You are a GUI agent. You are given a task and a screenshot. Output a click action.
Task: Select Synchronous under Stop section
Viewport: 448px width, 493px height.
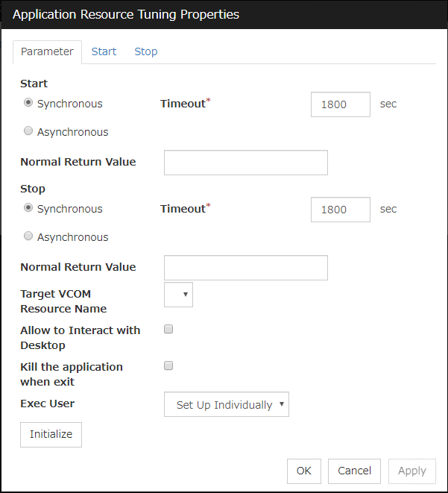click(29, 209)
